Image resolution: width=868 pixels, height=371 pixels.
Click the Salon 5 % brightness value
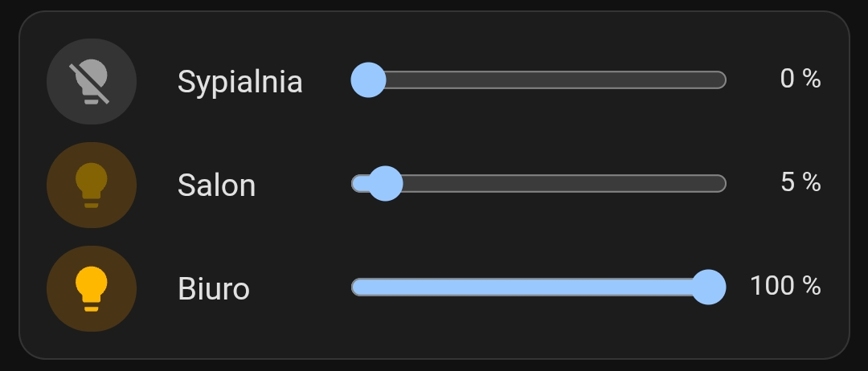pyautogui.click(x=800, y=182)
